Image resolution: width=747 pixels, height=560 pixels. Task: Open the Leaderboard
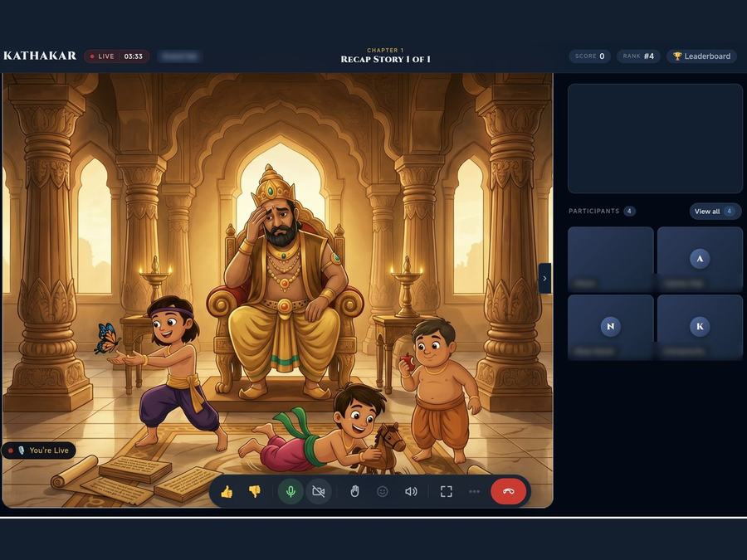coord(701,56)
